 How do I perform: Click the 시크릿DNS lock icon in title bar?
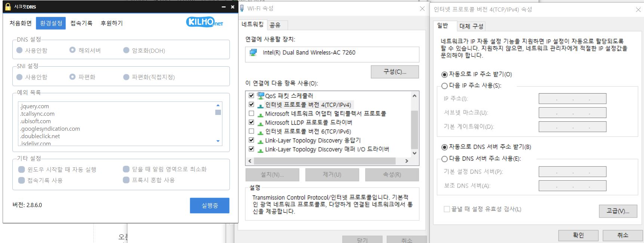coord(8,7)
